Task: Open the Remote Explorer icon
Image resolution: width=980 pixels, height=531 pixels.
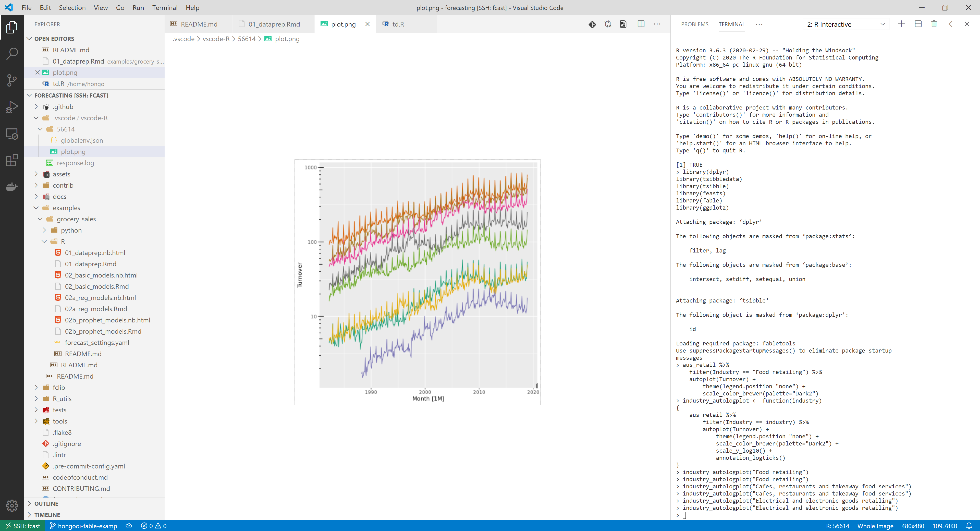Action: pyautogui.click(x=12, y=134)
